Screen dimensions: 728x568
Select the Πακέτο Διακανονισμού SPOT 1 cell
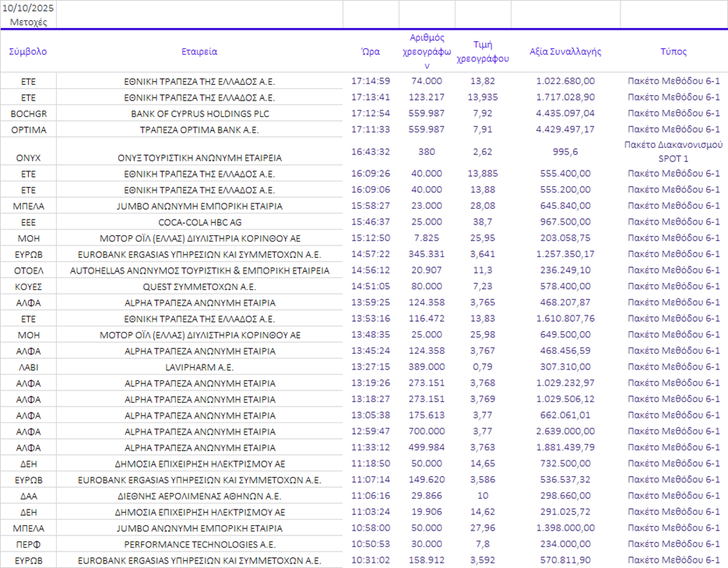(x=673, y=152)
